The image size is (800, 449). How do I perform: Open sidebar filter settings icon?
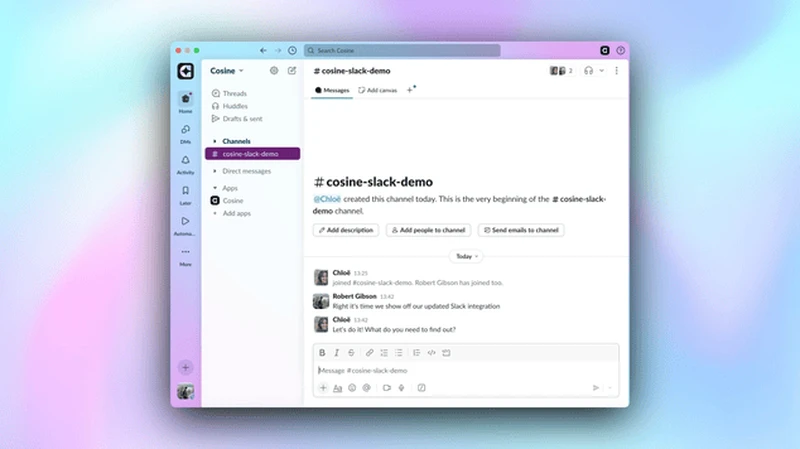(x=274, y=70)
